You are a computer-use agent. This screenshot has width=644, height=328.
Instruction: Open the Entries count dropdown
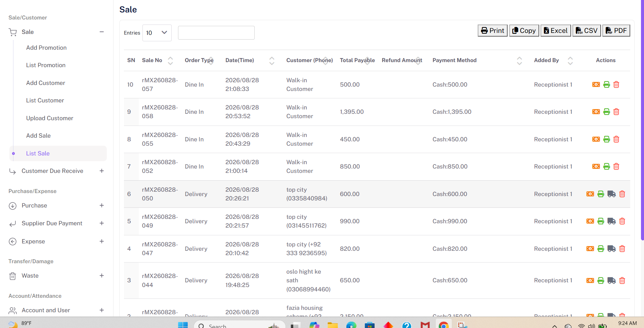coord(157,33)
